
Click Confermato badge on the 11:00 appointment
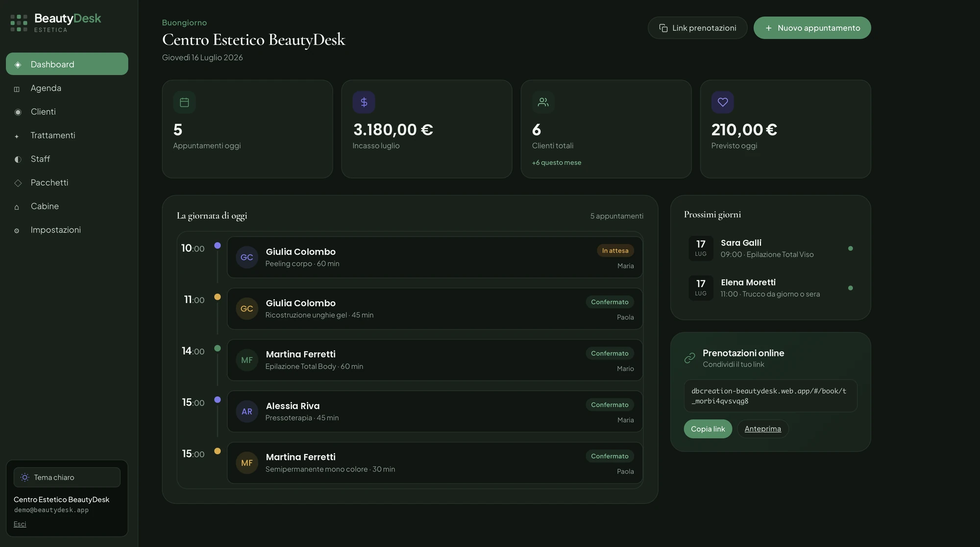coord(610,302)
